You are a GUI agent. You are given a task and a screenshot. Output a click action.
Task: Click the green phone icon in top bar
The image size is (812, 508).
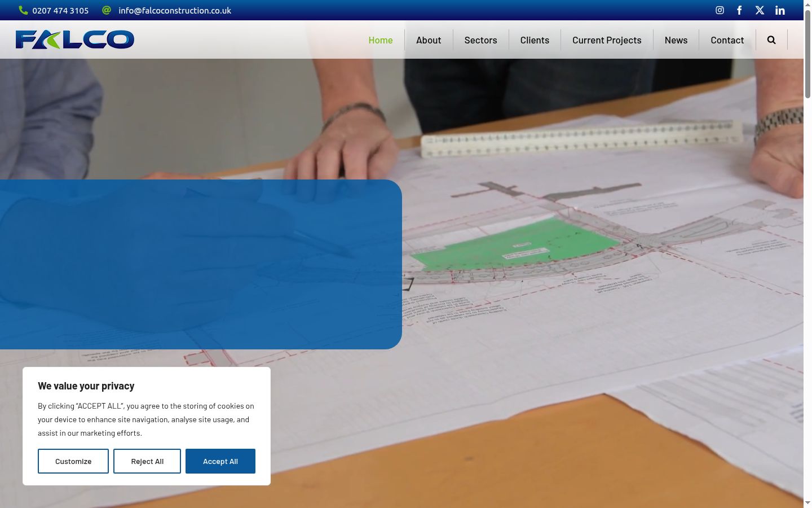click(x=23, y=10)
